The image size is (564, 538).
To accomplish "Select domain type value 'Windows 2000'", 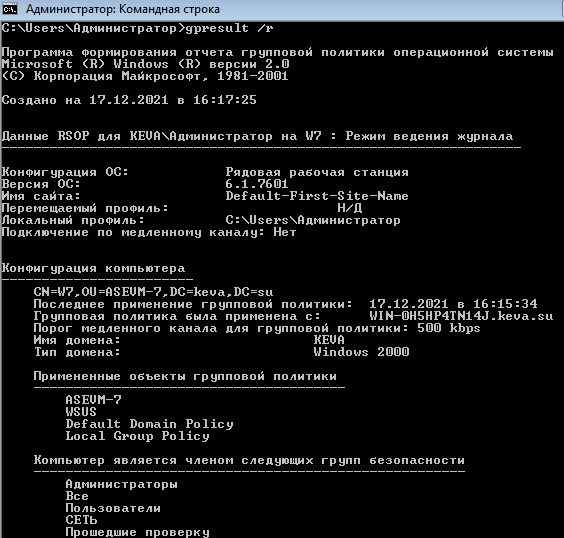I will click(361, 352).
